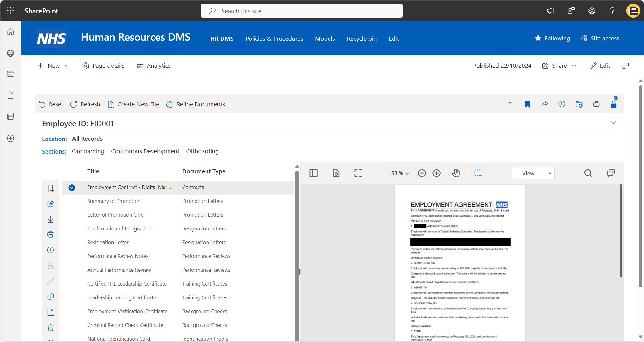The height and width of the screenshot is (342, 644).
Task: Toggle the PDF viewer sidebar panel icon
Action: pyautogui.click(x=314, y=173)
